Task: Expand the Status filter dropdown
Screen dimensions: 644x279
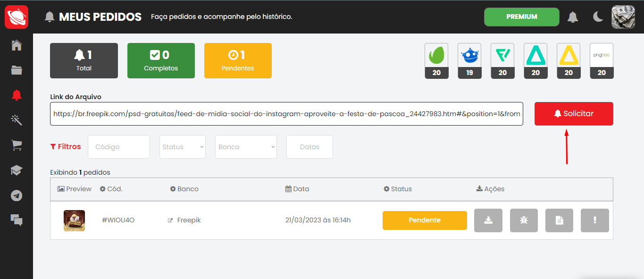Action: tap(183, 147)
